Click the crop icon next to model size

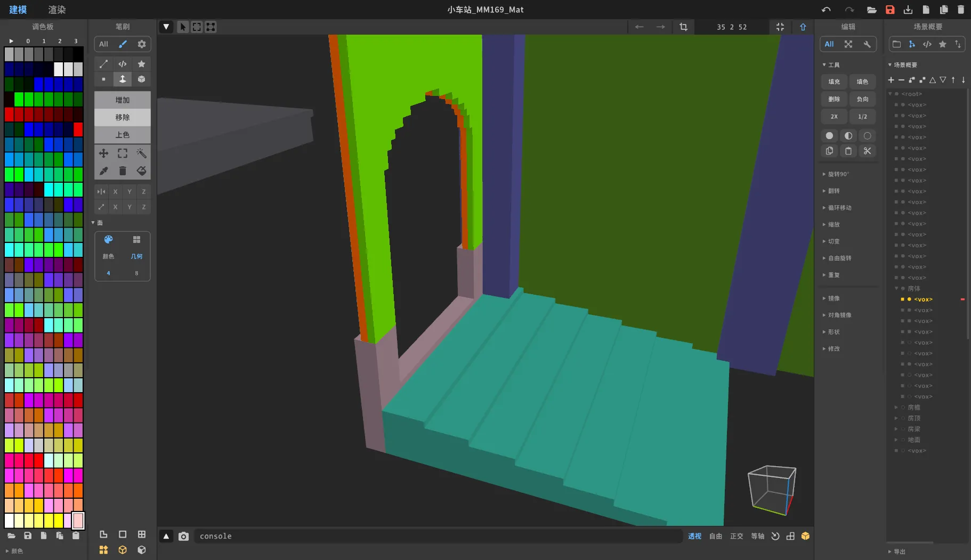click(683, 27)
